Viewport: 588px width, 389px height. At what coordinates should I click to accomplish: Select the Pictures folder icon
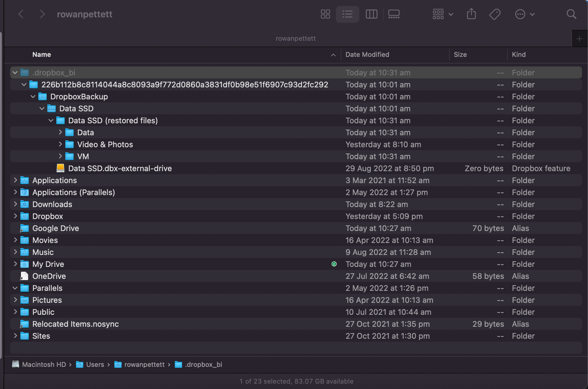(25, 300)
